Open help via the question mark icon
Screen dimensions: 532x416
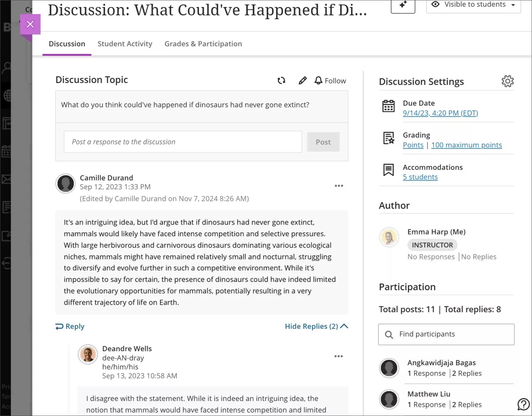click(x=523, y=404)
